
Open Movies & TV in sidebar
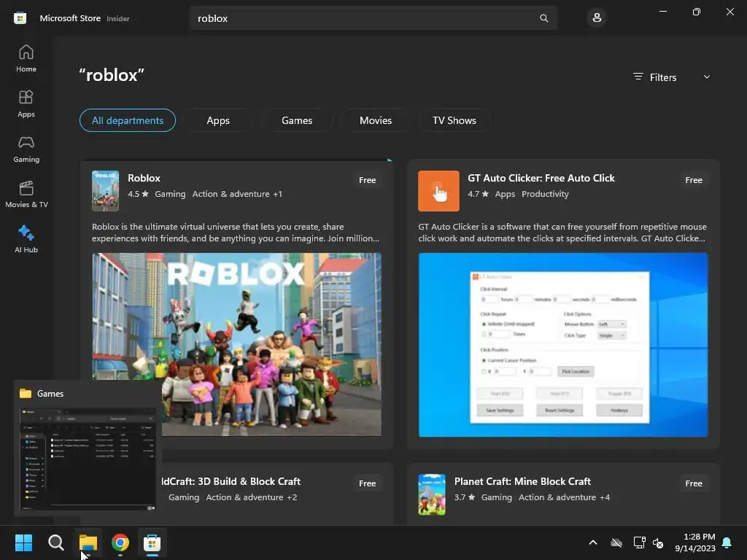26,194
